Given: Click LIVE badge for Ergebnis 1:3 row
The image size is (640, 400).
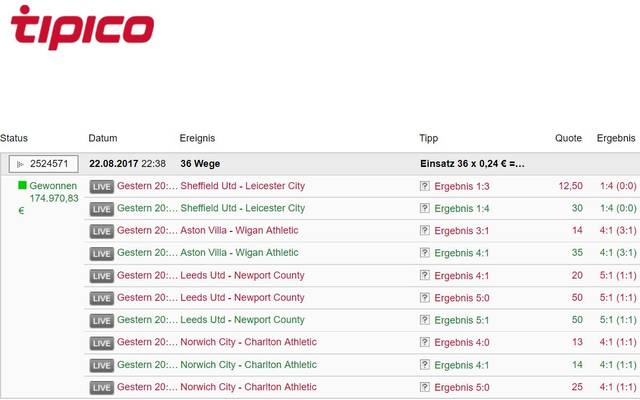Looking at the screenshot, I should 102,187.
